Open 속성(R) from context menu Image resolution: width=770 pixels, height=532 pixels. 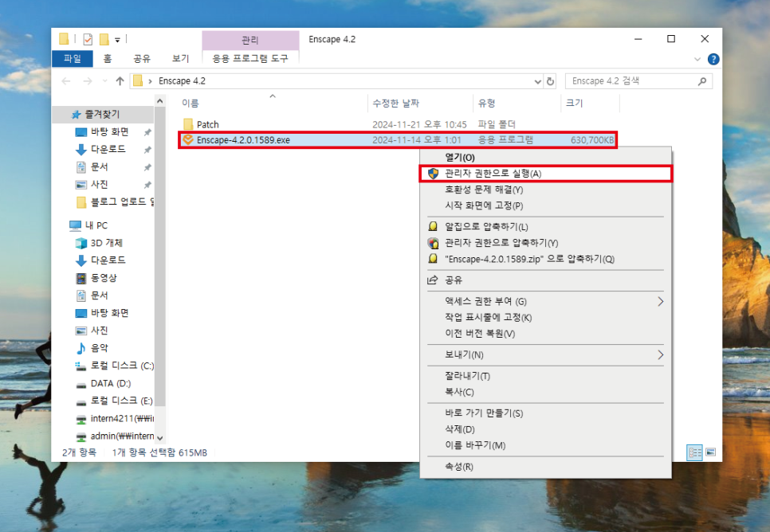[545, 467]
